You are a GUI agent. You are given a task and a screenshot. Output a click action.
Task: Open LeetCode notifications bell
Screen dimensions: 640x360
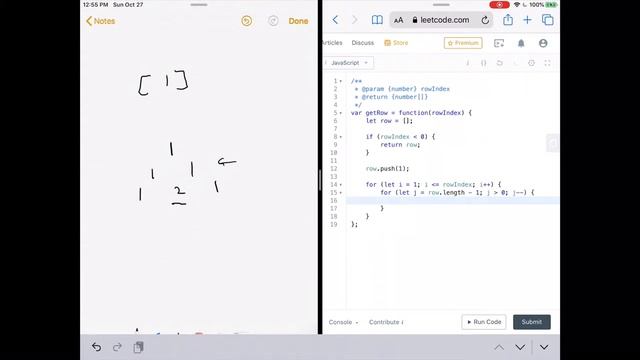(521, 43)
